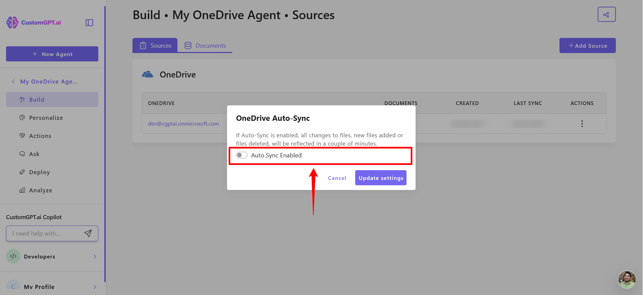Screen dimensions: 644x295
Task: Create a New Agent
Action: coord(52,54)
